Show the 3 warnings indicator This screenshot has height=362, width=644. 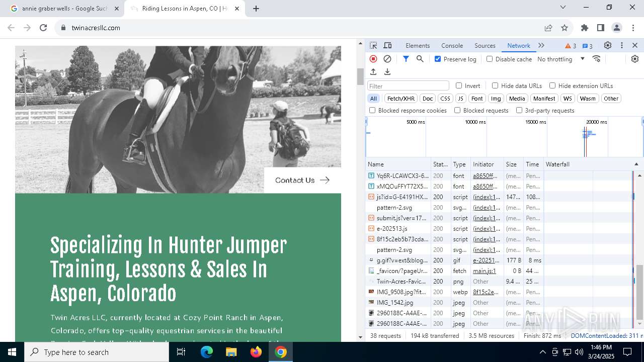[x=571, y=46]
